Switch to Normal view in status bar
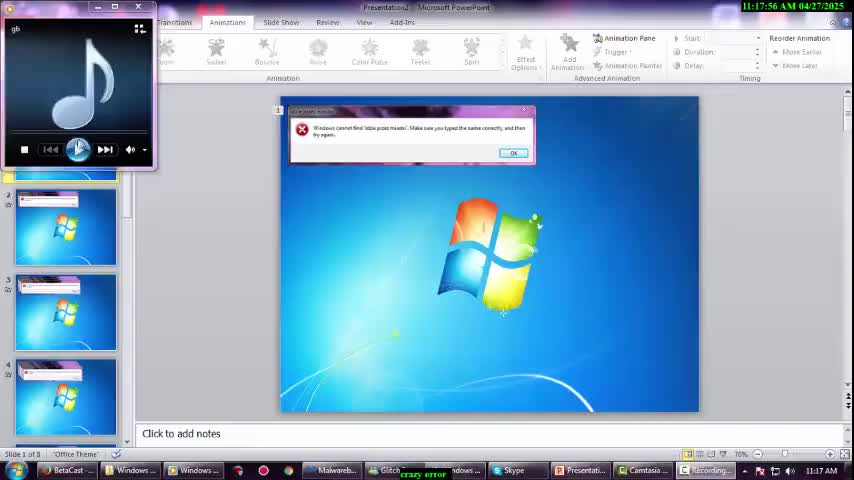The height and width of the screenshot is (480, 854). (688, 454)
